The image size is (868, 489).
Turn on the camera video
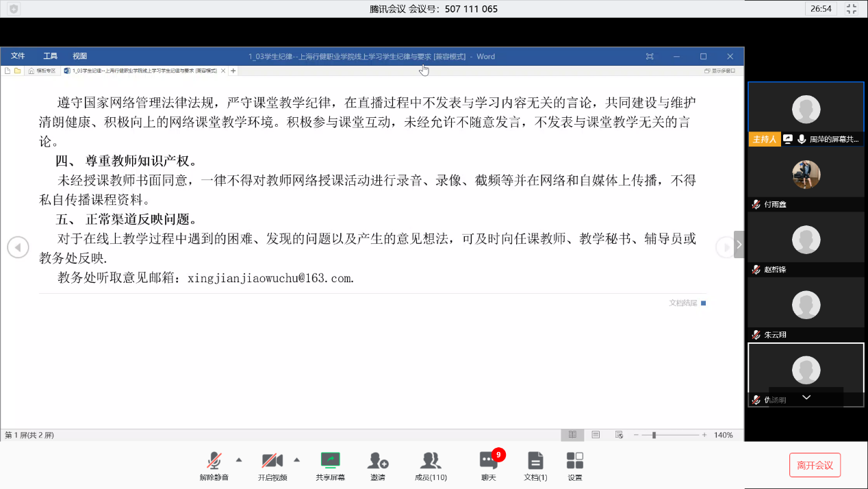272,461
